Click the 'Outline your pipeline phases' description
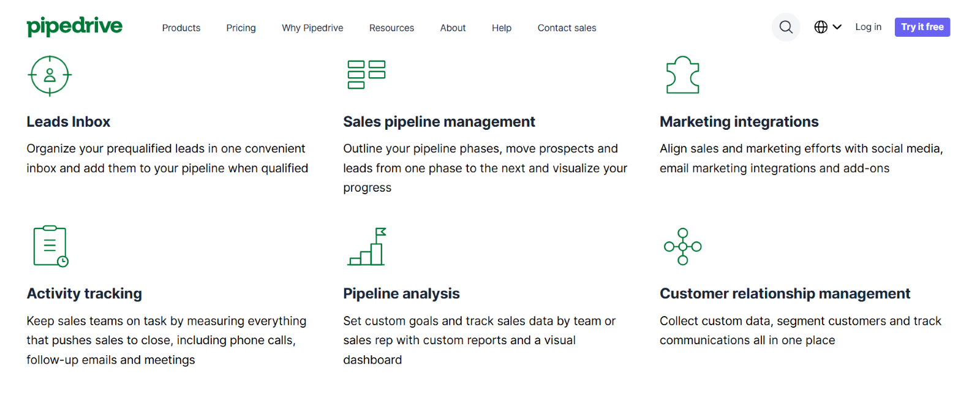980x403 pixels. (485, 168)
